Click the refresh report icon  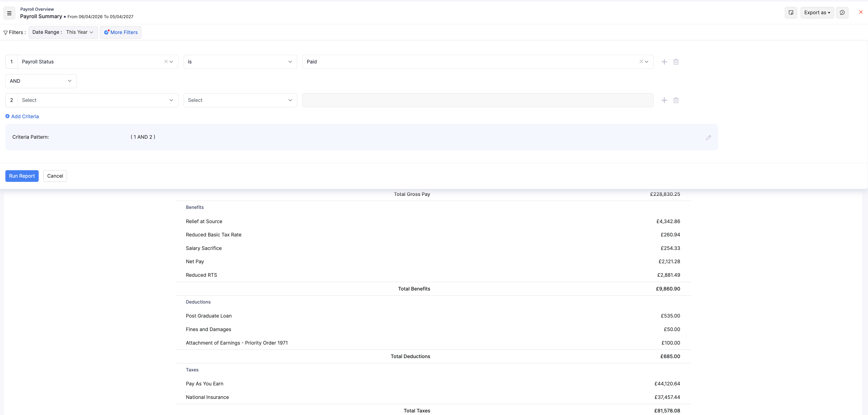(x=791, y=13)
